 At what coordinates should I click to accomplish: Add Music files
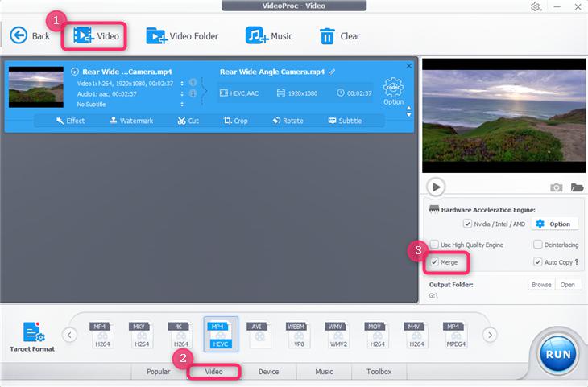[x=269, y=36]
